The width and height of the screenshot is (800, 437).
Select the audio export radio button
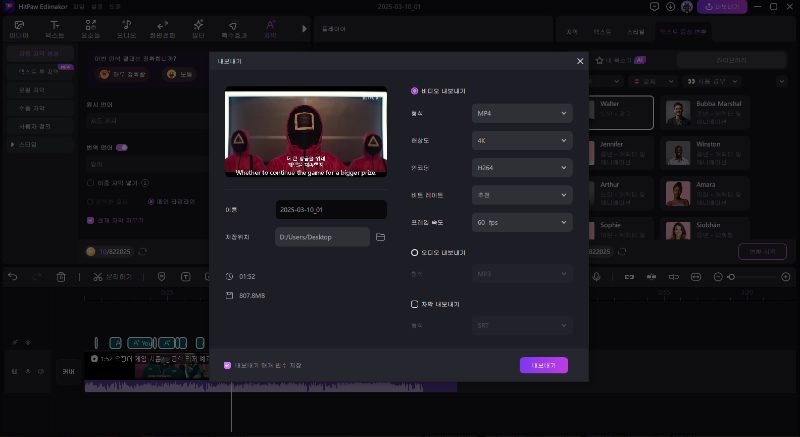415,253
